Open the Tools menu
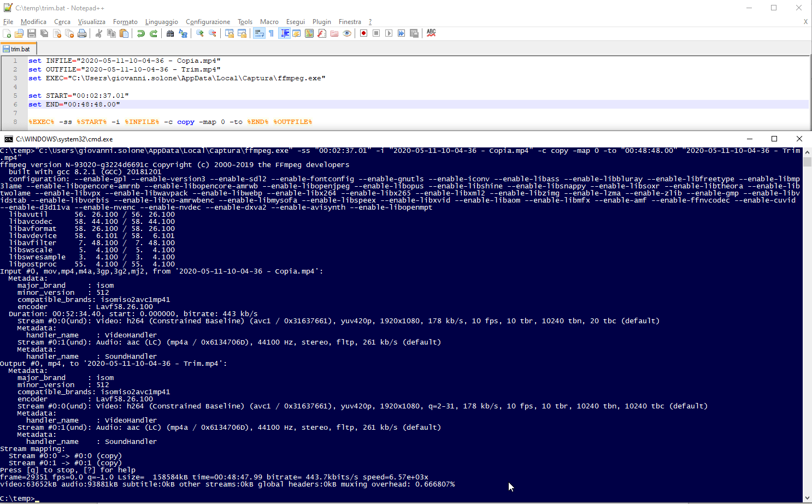 245,22
